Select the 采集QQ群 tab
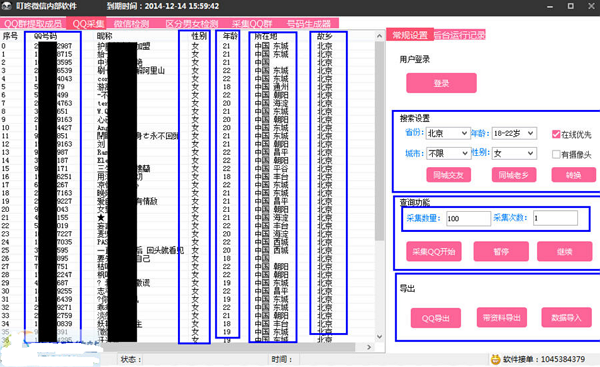The height and width of the screenshot is (367, 600). point(252,24)
